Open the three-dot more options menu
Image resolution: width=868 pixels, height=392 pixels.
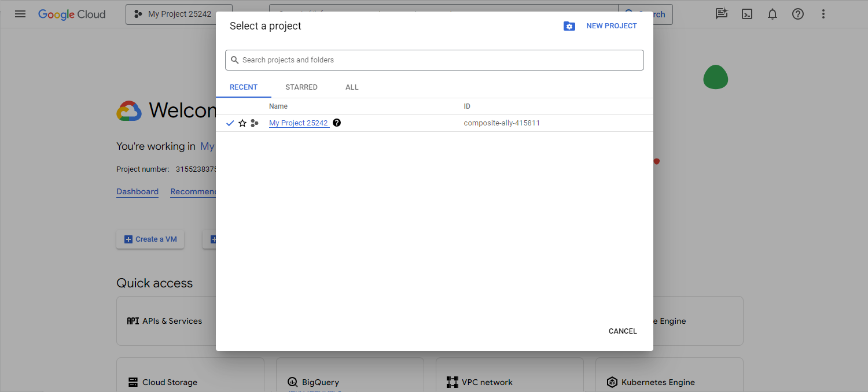point(823,14)
